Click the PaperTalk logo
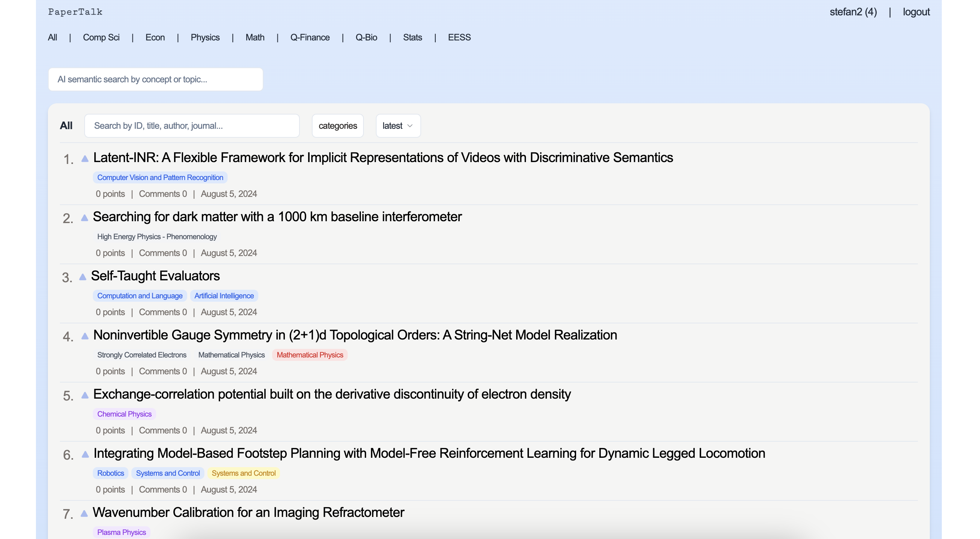Viewport: 980px width, 539px height. coord(75,12)
